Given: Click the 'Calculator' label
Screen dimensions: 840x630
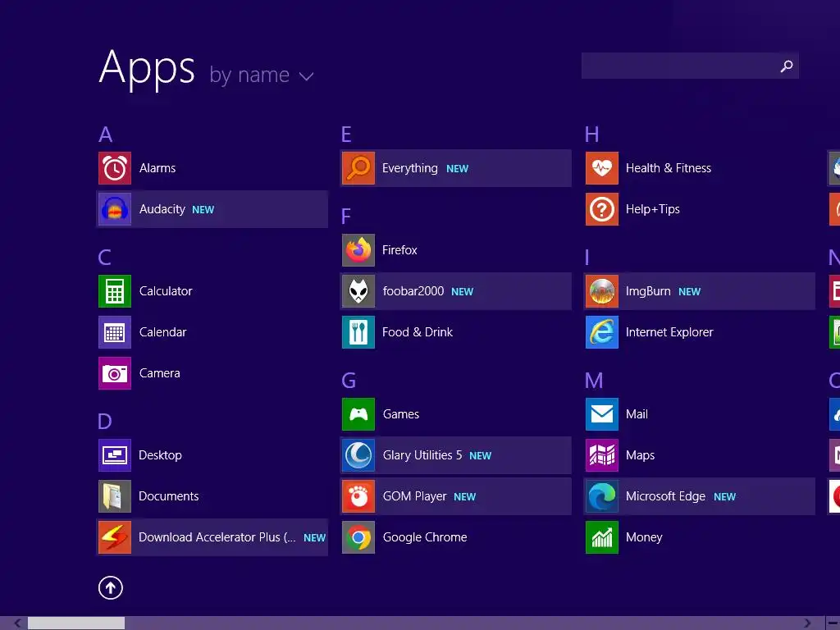Looking at the screenshot, I should (166, 291).
